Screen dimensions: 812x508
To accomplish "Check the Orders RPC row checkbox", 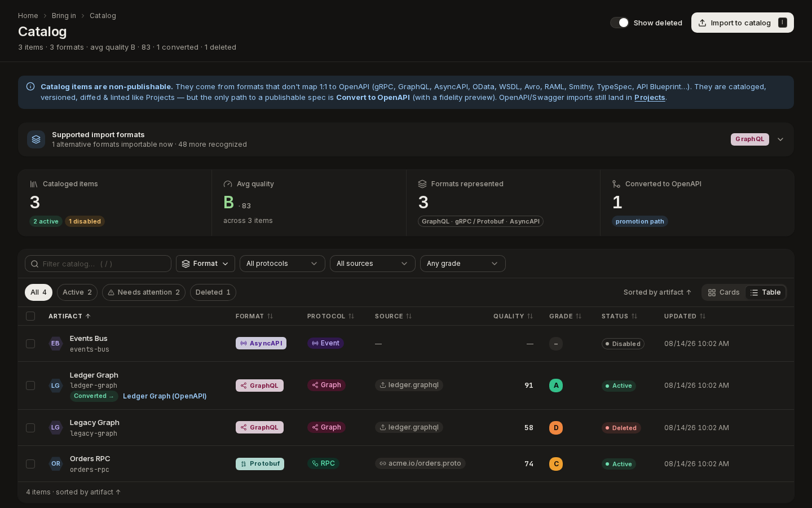I will [30, 464].
